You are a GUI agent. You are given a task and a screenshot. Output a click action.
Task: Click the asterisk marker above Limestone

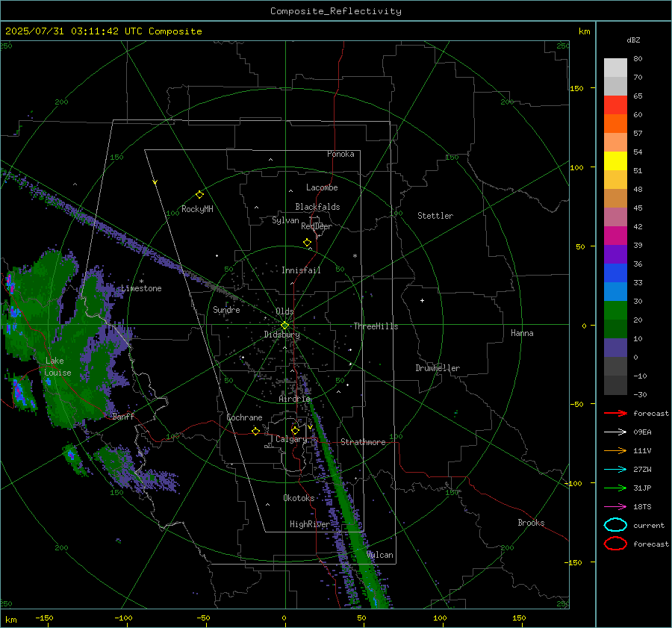[x=141, y=282]
